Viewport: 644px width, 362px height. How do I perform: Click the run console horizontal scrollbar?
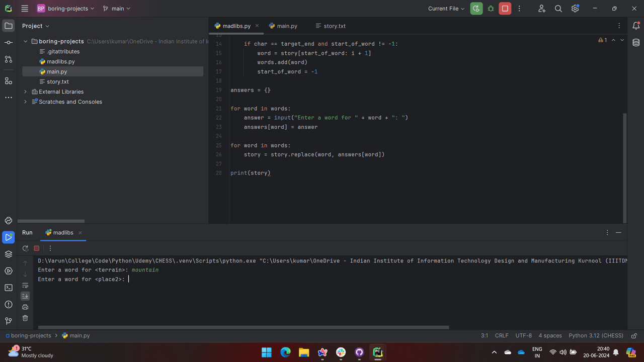pos(244,327)
